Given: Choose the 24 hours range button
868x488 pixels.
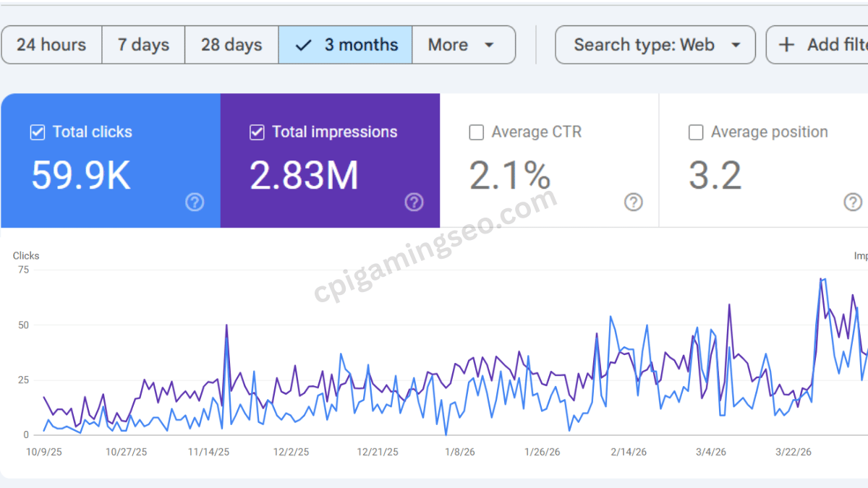Looking at the screenshot, I should tap(51, 45).
